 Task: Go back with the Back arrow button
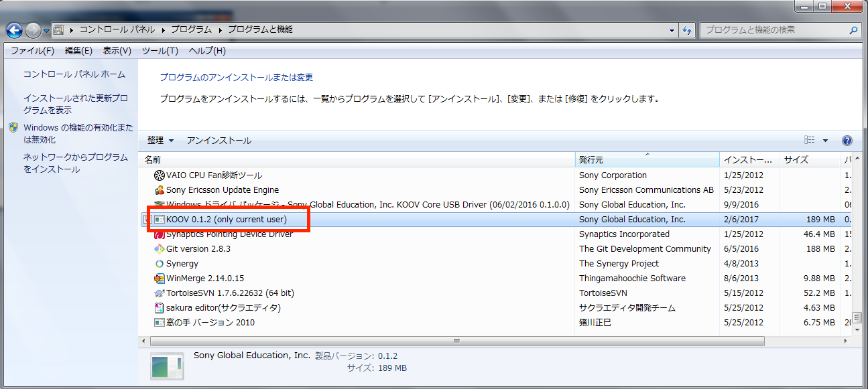point(14,30)
